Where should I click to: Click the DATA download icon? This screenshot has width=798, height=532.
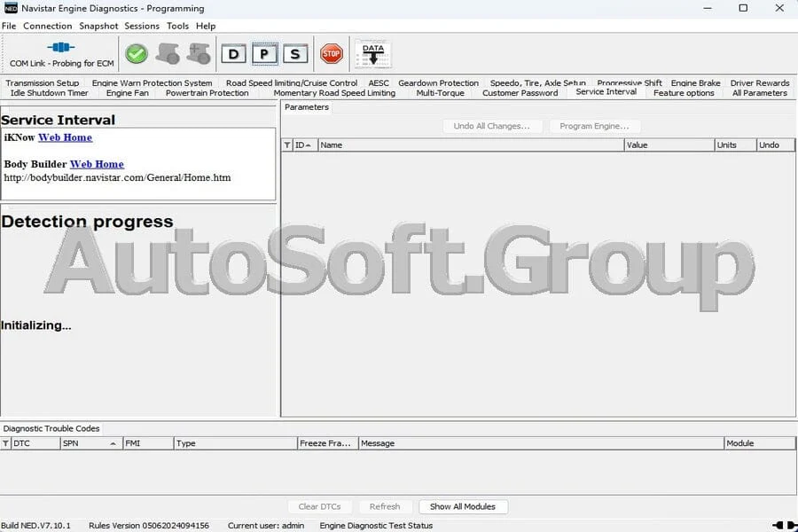coord(373,54)
